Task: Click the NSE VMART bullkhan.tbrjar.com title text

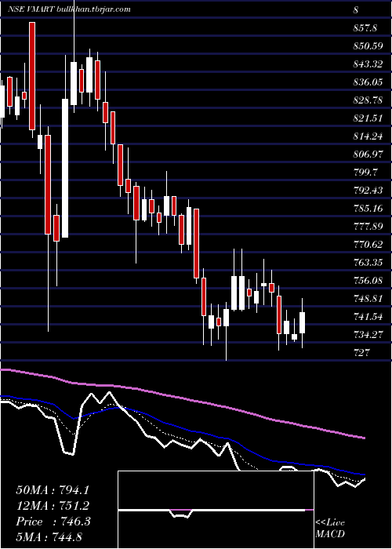Action: 69,9
